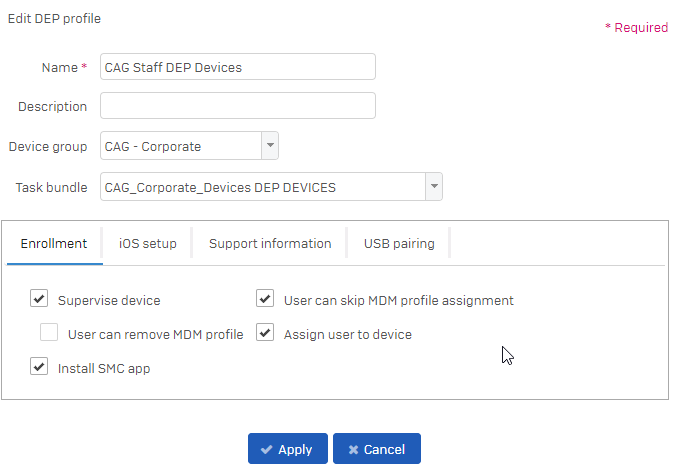The image size is (682, 473).
Task: Open the Device group dropdown arrow
Action: 270,145
